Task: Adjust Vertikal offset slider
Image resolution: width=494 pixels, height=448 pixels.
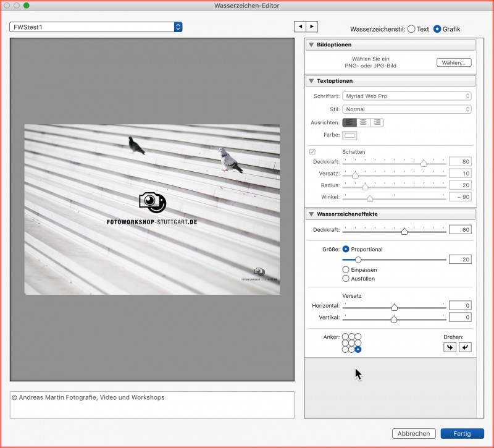Action: pos(394,319)
